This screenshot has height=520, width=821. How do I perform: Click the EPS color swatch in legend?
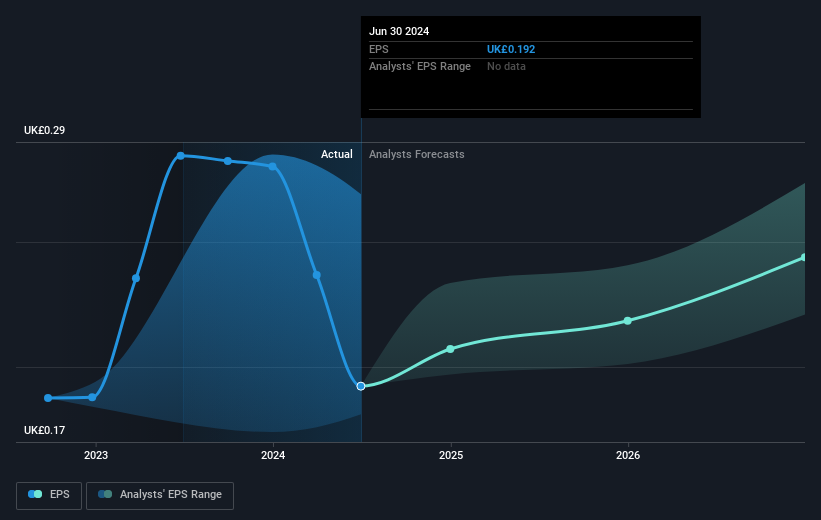coord(35,494)
